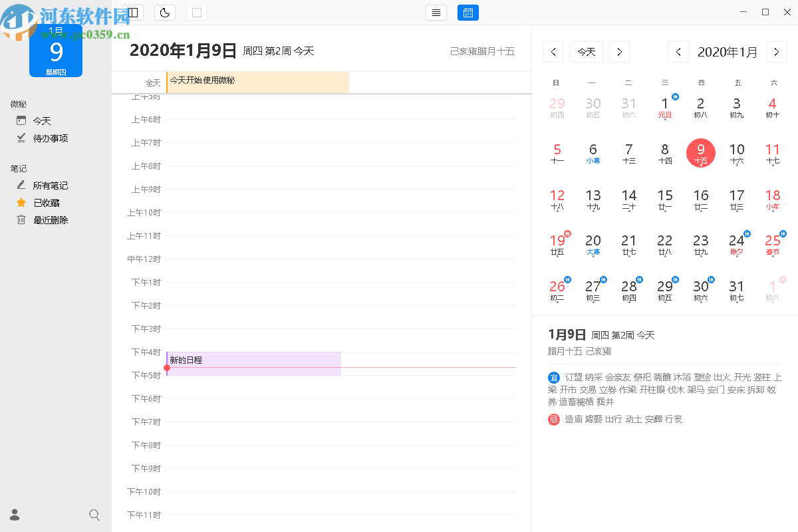This screenshot has width=798, height=532.
Task: Click the blue 宜 auspicious icon
Action: pyautogui.click(x=554, y=378)
